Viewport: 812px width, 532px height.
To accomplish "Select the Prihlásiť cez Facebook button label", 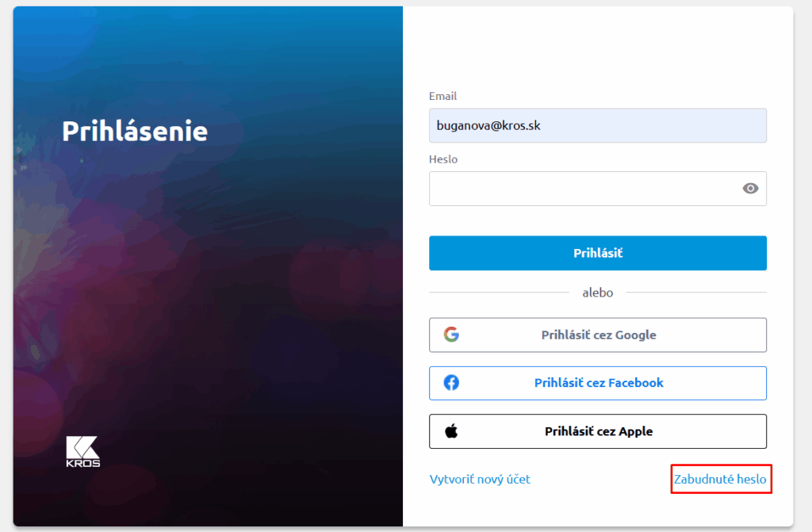I will pos(599,383).
